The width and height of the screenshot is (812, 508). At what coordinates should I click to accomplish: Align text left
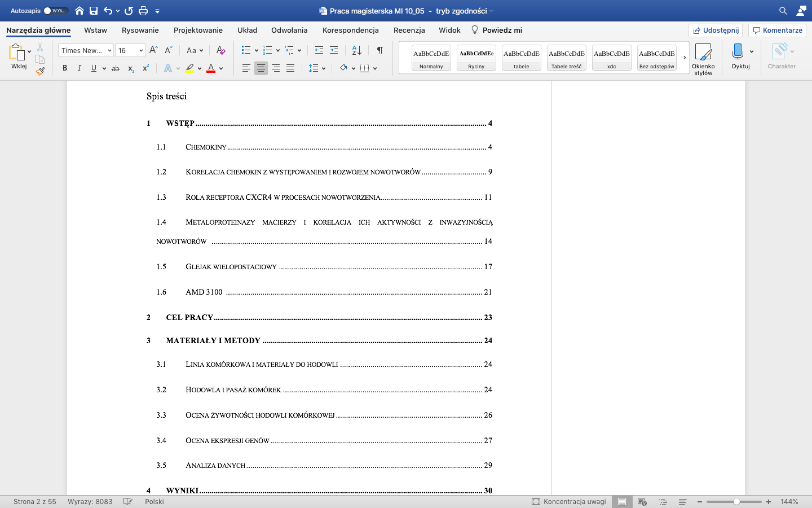pos(246,68)
